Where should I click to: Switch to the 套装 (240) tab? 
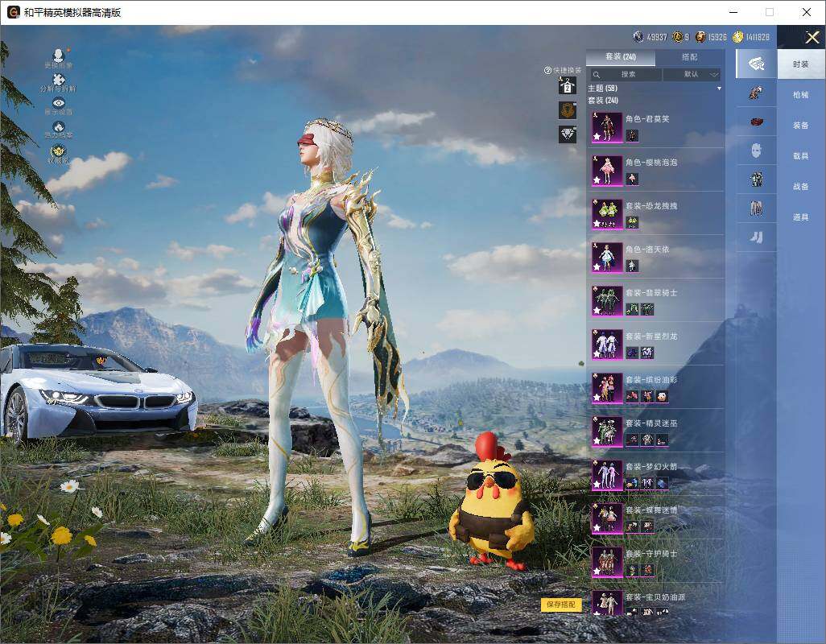[621, 57]
